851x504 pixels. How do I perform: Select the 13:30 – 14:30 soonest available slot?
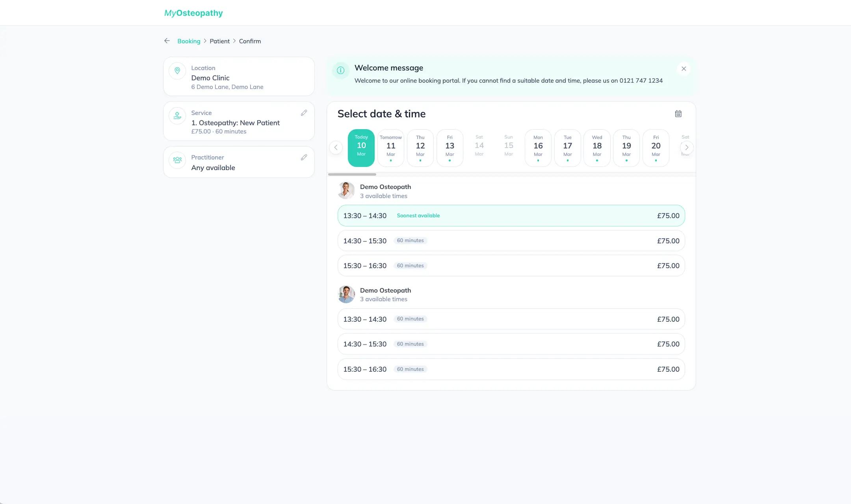tap(511, 215)
